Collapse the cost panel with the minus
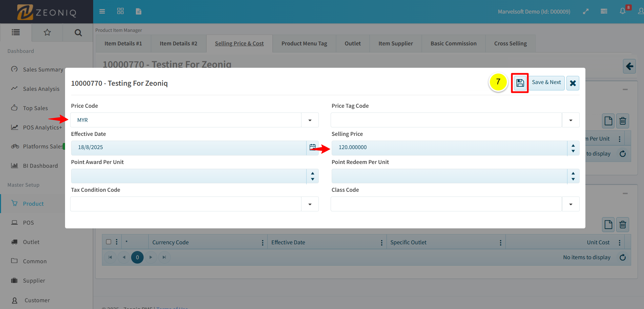Viewport: 644px width, 309px height. tap(625, 193)
